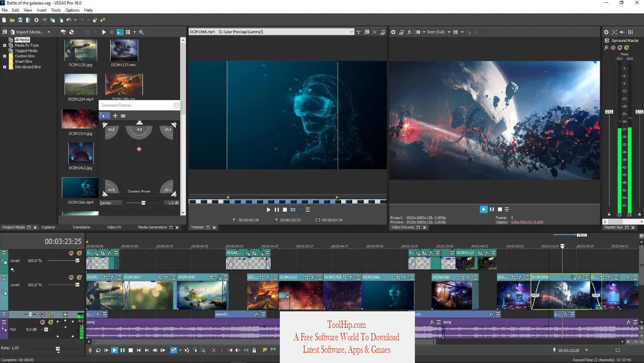Switch to the Video FX tab
644x363 pixels.
114,227
